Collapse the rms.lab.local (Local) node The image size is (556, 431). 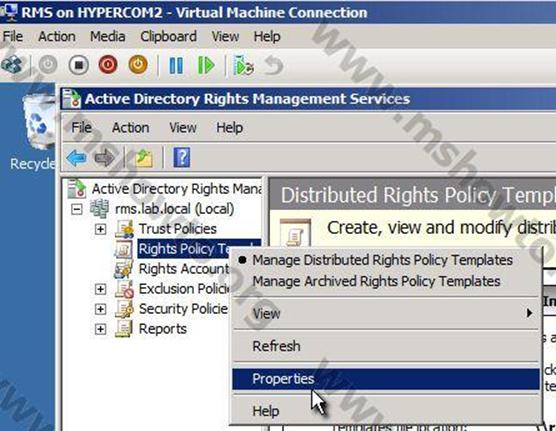(76, 209)
